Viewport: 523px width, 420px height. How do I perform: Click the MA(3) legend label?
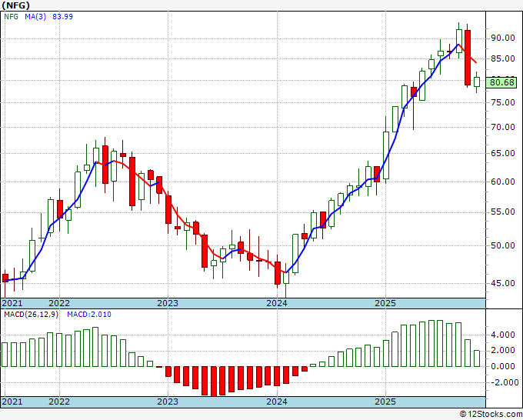pos(35,17)
